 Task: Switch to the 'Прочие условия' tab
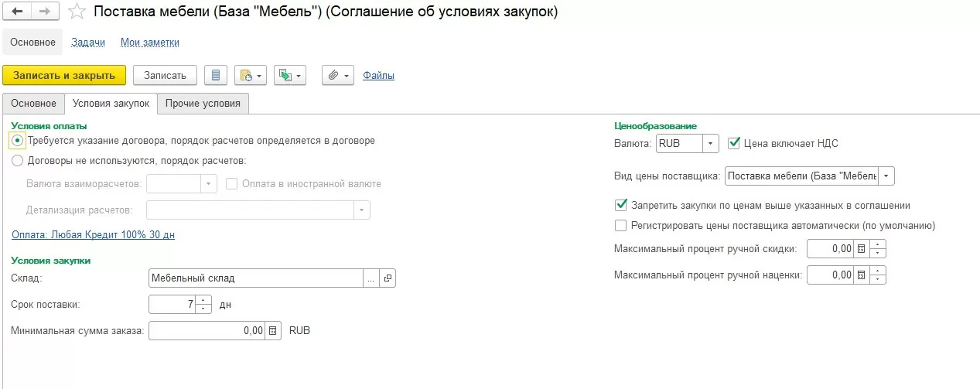(203, 103)
